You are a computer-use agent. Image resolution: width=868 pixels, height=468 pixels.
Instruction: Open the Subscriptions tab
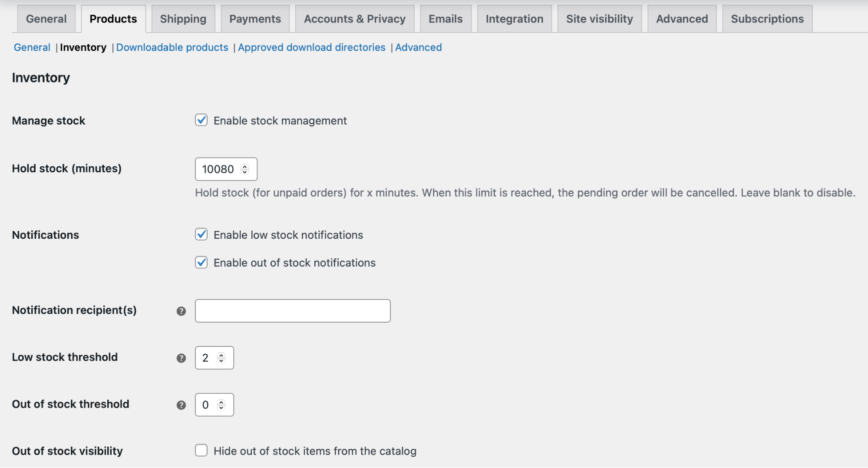[x=767, y=19]
